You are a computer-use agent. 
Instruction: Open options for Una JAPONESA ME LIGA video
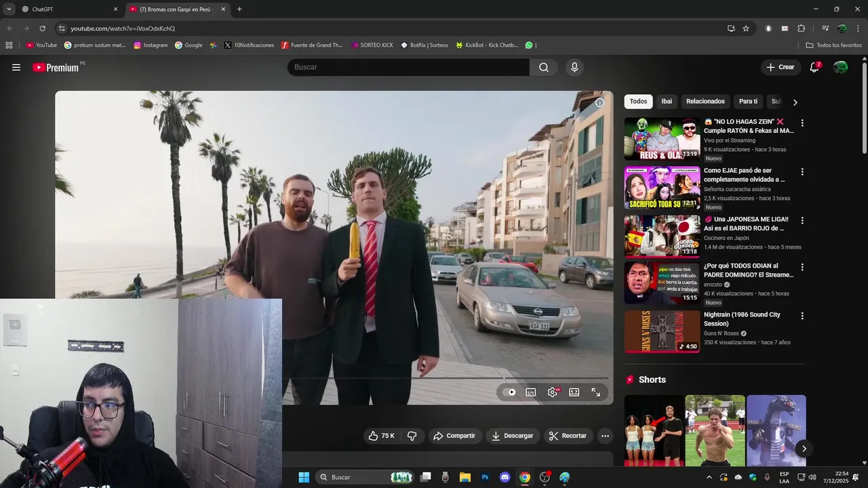click(x=802, y=221)
